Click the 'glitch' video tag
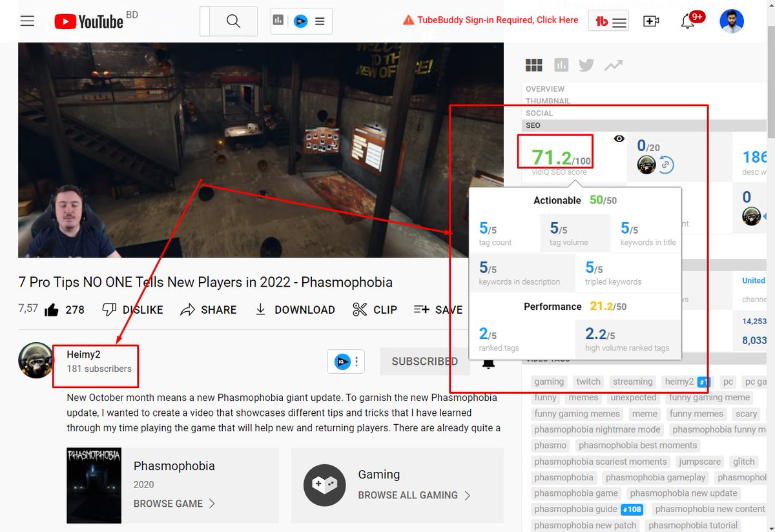This screenshot has height=532, width=775. tap(744, 462)
